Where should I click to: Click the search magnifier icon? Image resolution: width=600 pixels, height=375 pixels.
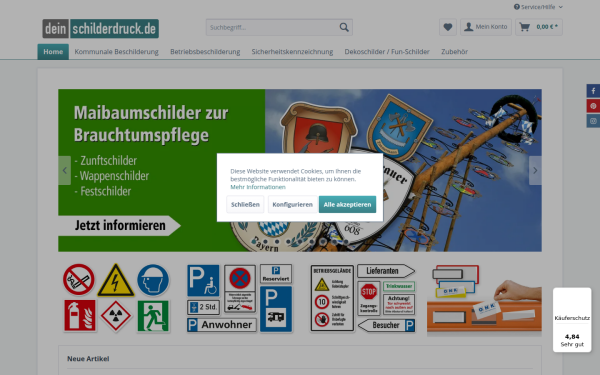(344, 27)
